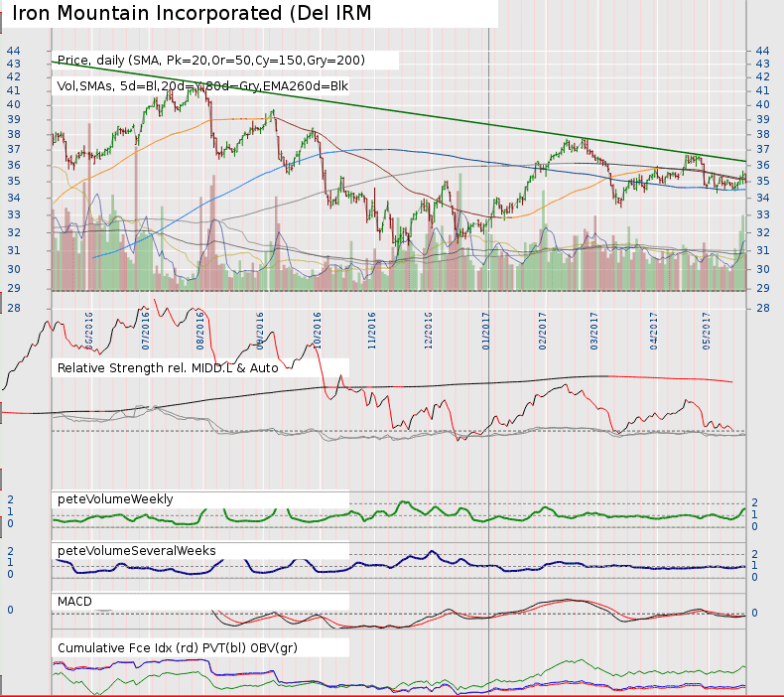Screen dimensions: 784x697
Task: Click the 10/2016 date axis label
Action: [319, 329]
